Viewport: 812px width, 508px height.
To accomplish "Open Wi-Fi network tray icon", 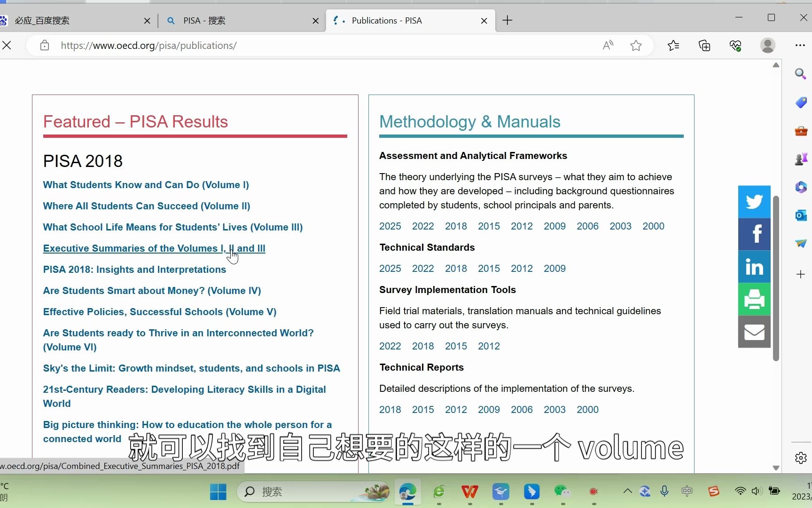I will [x=740, y=492].
